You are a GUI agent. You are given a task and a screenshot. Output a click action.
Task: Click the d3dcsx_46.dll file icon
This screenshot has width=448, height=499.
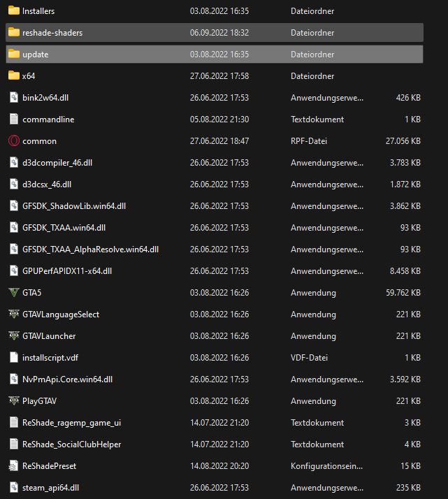(x=14, y=185)
